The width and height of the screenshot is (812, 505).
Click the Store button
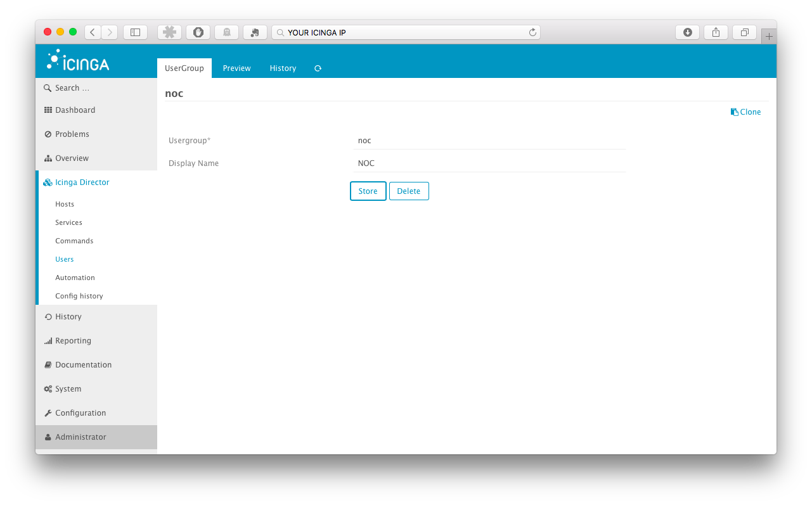(368, 191)
